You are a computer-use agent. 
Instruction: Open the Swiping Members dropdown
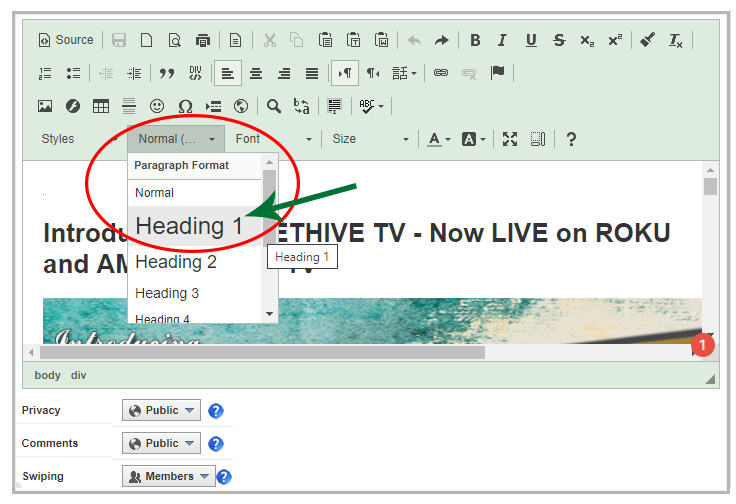click(x=169, y=476)
